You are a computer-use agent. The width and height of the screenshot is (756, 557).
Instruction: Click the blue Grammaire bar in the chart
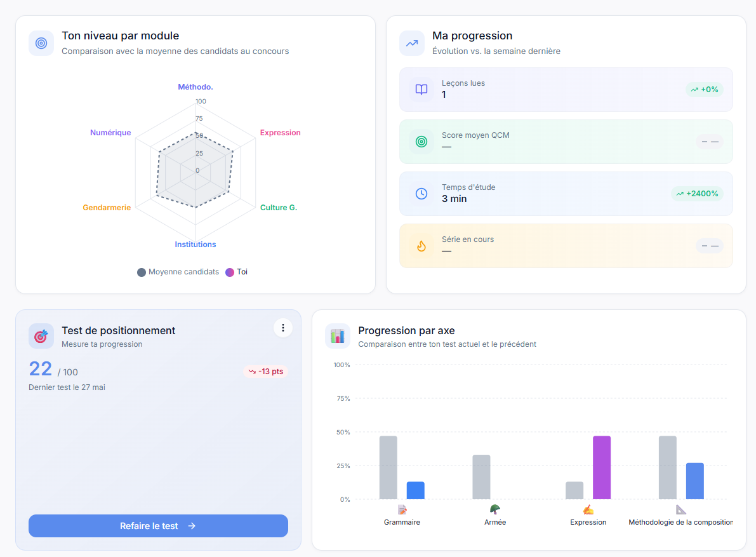(416, 490)
